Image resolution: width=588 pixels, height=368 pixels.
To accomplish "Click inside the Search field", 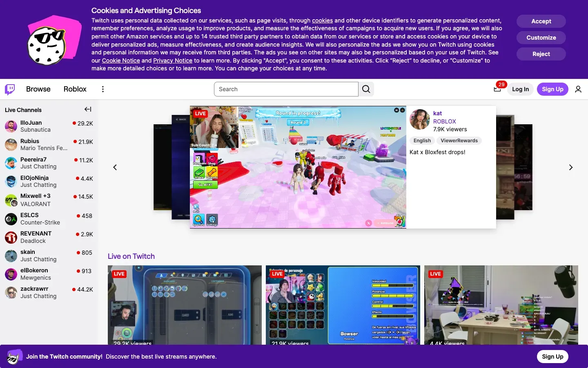I will pos(286,89).
